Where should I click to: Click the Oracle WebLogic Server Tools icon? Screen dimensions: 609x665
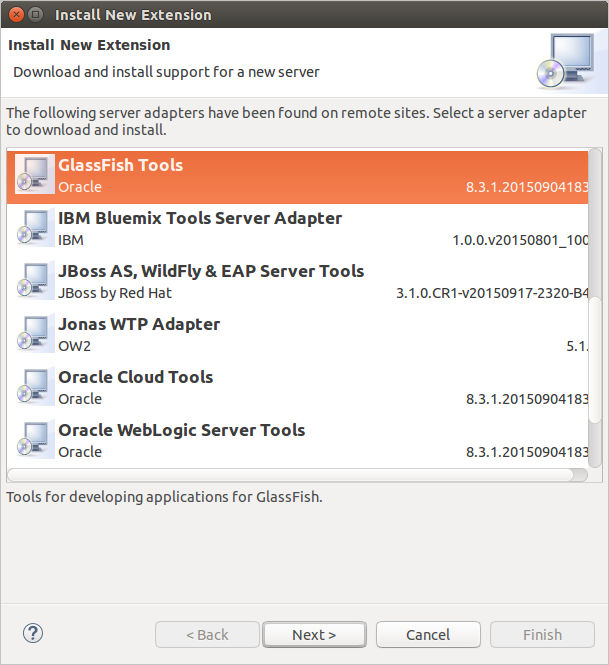point(35,439)
